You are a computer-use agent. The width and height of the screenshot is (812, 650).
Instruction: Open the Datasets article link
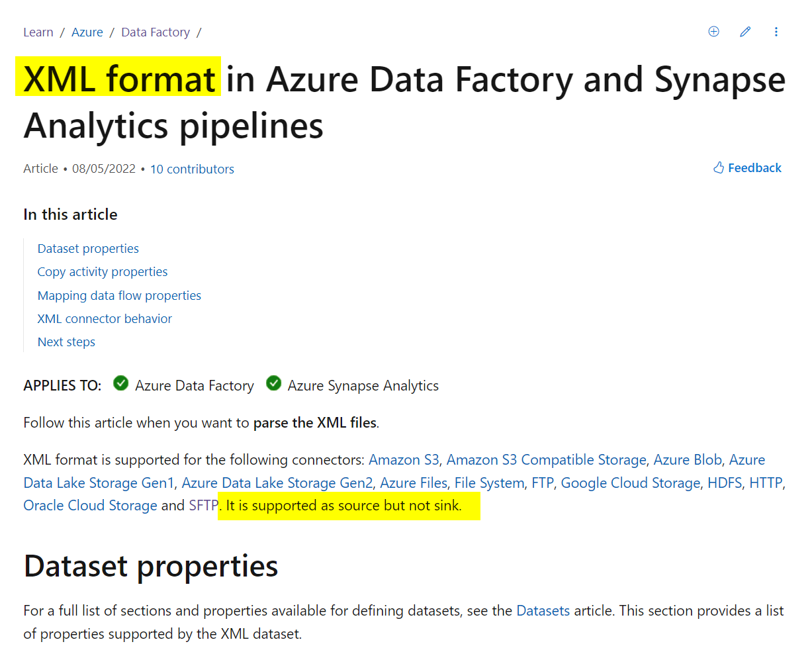[543, 611]
